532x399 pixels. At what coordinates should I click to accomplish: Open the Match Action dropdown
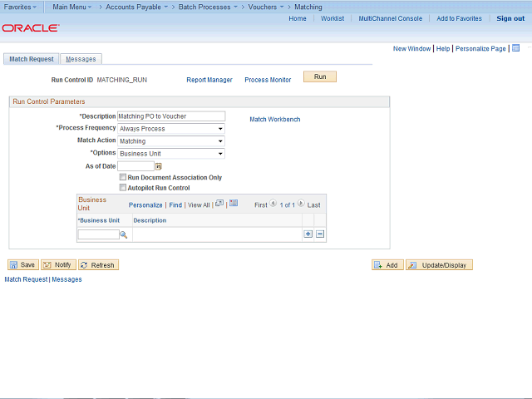pyautogui.click(x=171, y=141)
